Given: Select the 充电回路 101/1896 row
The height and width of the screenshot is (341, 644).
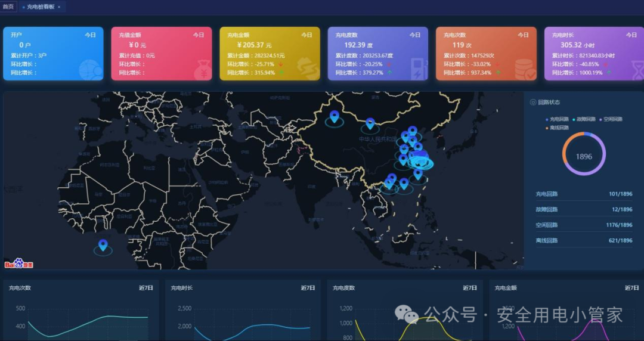Looking at the screenshot, I should coord(584,194).
